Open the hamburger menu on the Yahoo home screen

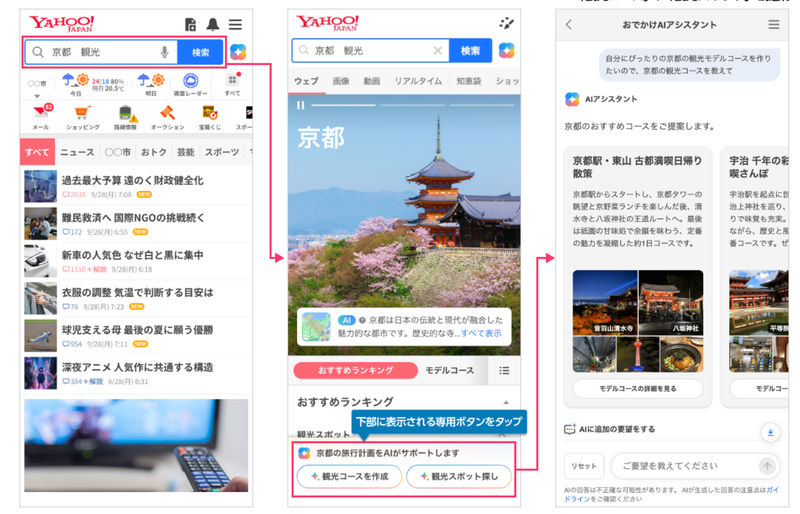(235, 25)
